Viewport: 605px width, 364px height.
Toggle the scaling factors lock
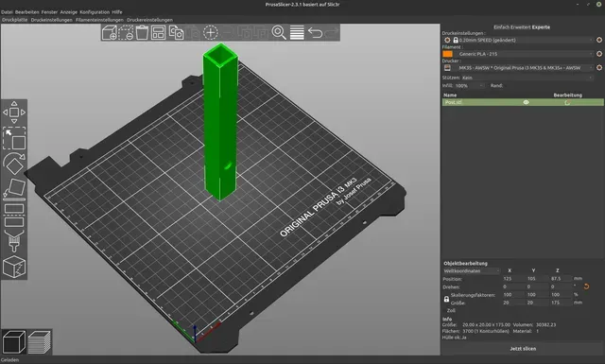(x=446, y=299)
